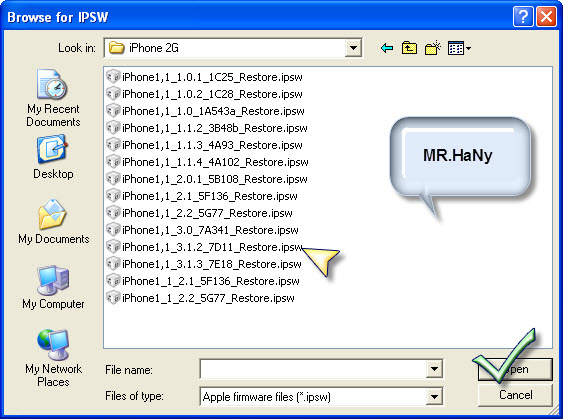Viewport: 563px width, 419px height.
Task: Click file icon of 1.1.4_4A102 firmware
Action: (113, 162)
